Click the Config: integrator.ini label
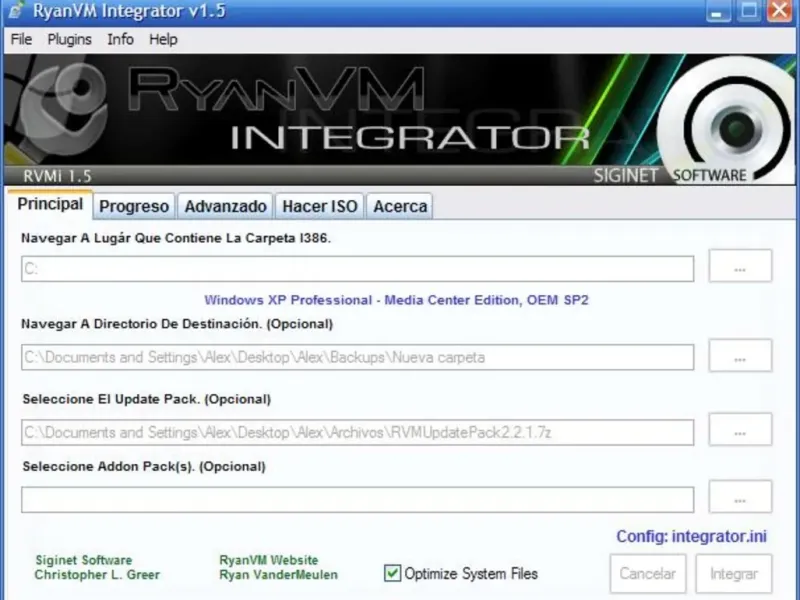The width and height of the screenshot is (800, 600). pos(692,536)
